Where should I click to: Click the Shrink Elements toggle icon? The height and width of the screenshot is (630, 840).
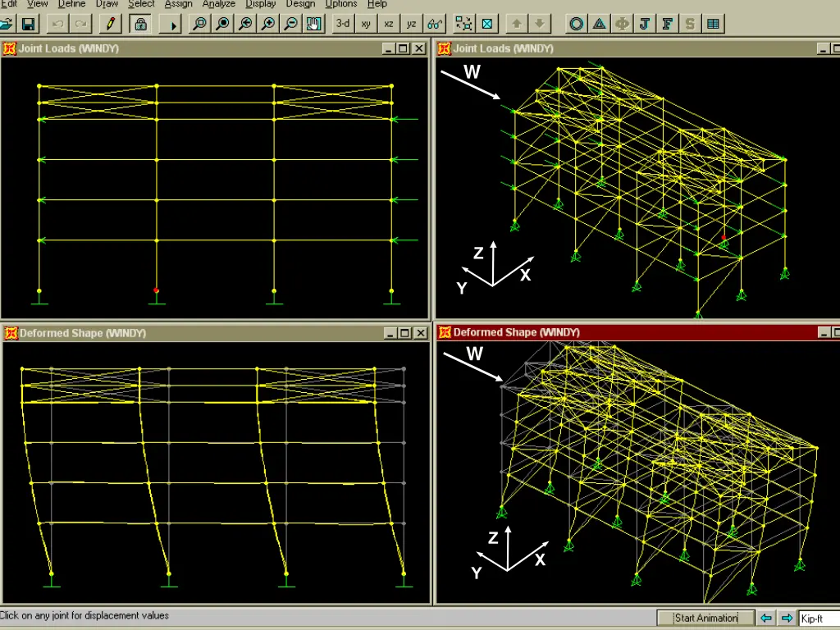[x=463, y=24]
